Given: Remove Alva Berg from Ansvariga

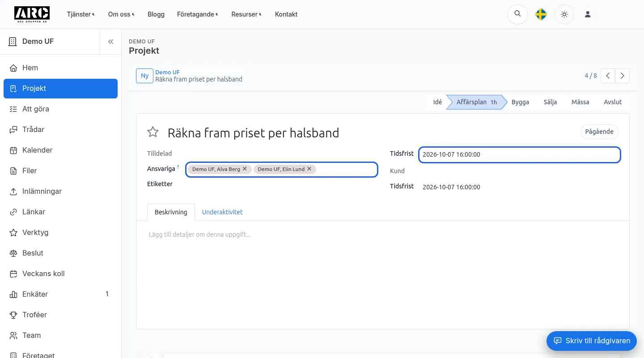Looking at the screenshot, I should tap(245, 169).
